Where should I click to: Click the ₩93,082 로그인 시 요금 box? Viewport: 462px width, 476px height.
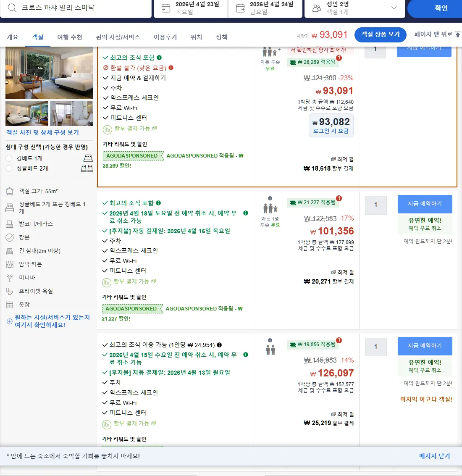pyautogui.click(x=331, y=125)
